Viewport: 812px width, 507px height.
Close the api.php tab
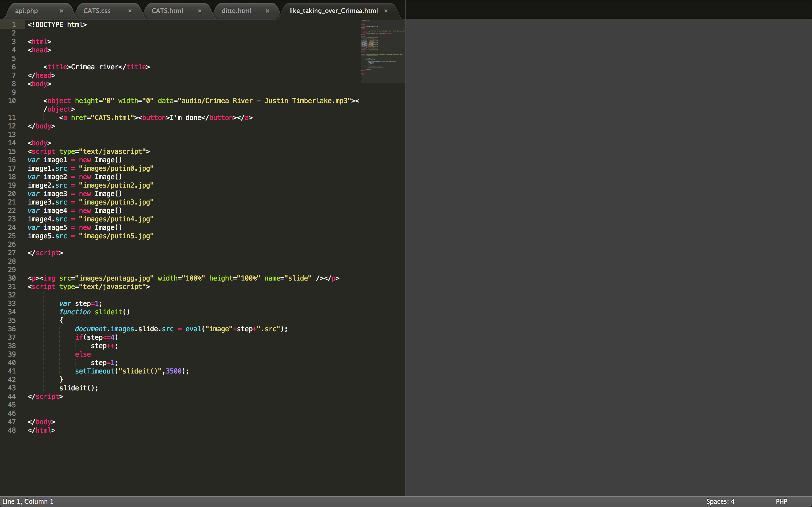(62, 11)
